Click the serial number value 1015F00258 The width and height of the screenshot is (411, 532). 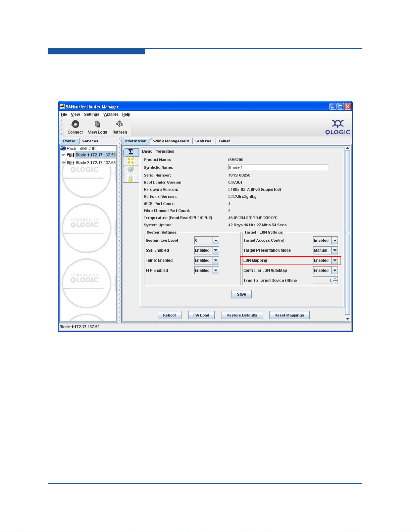[239, 175]
